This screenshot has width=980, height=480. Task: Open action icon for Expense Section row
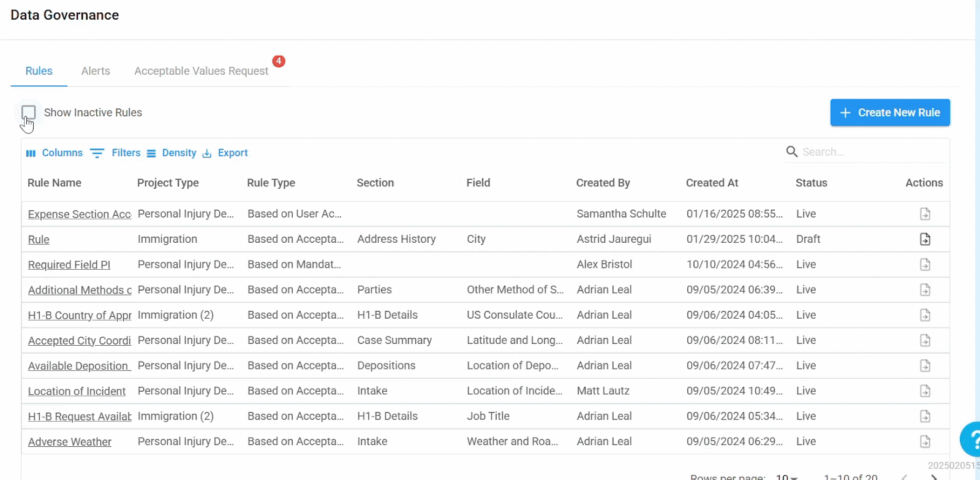tap(925, 214)
